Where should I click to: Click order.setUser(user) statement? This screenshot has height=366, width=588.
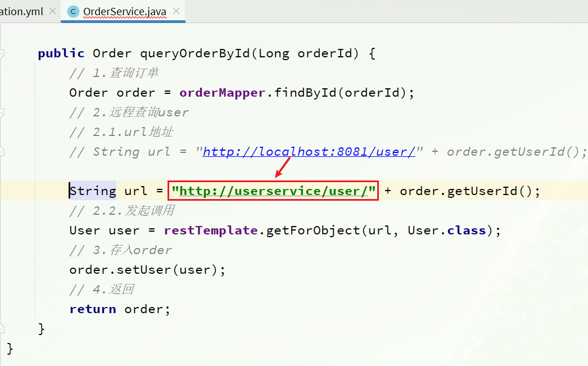coord(147,270)
